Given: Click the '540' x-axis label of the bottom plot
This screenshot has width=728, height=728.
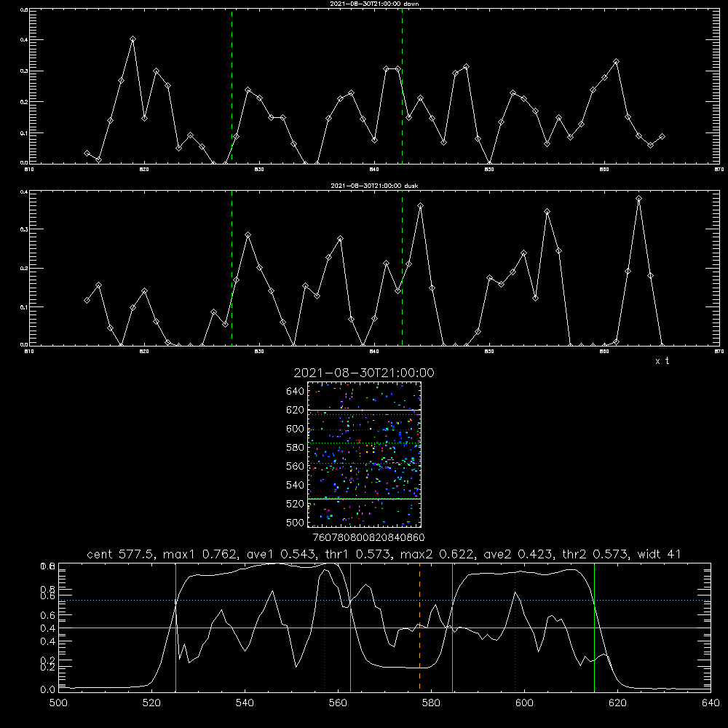Looking at the screenshot, I should pyautogui.click(x=245, y=703).
